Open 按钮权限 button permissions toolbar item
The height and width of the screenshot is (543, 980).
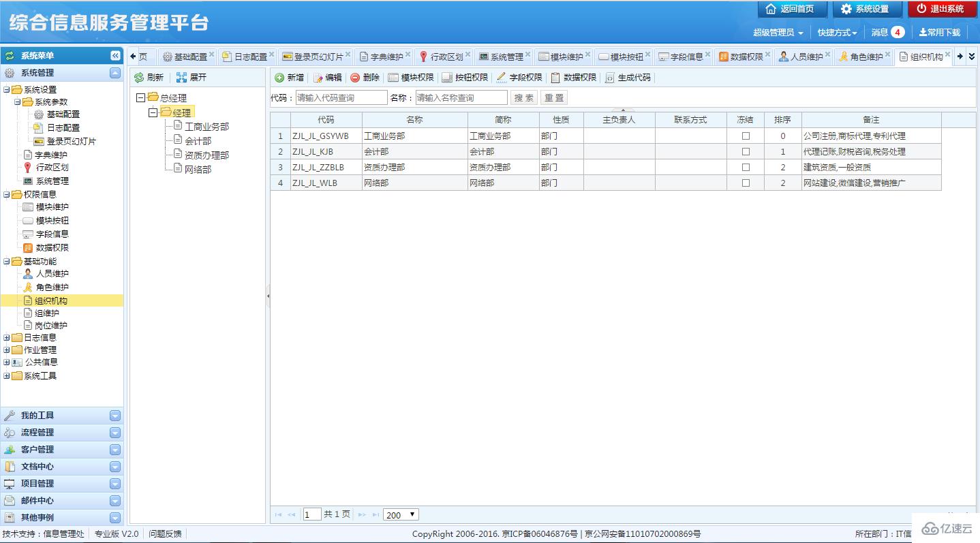(x=465, y=78)
